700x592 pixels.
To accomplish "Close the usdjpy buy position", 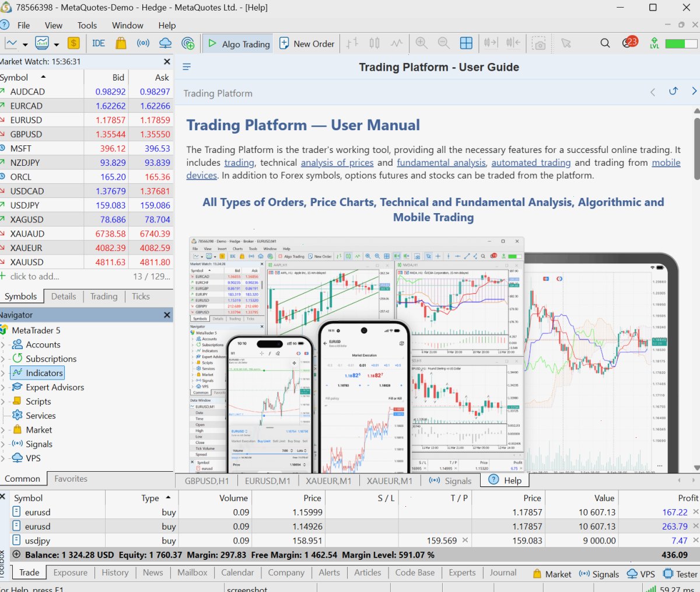I will (x=695, y=541).
